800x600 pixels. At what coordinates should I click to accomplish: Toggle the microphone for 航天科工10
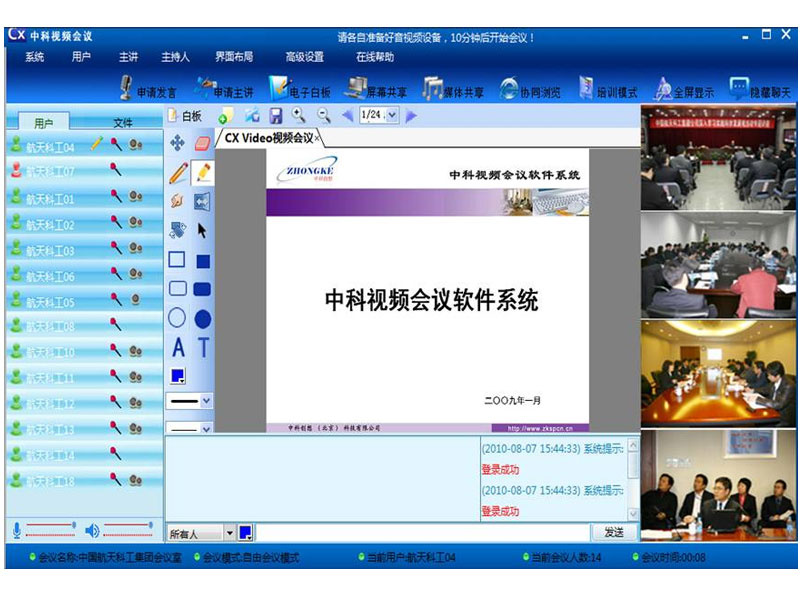point(116,350)
